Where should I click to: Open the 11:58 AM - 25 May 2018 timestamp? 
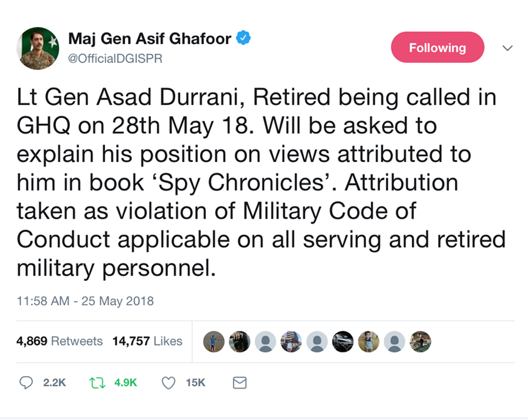(85, 302)
